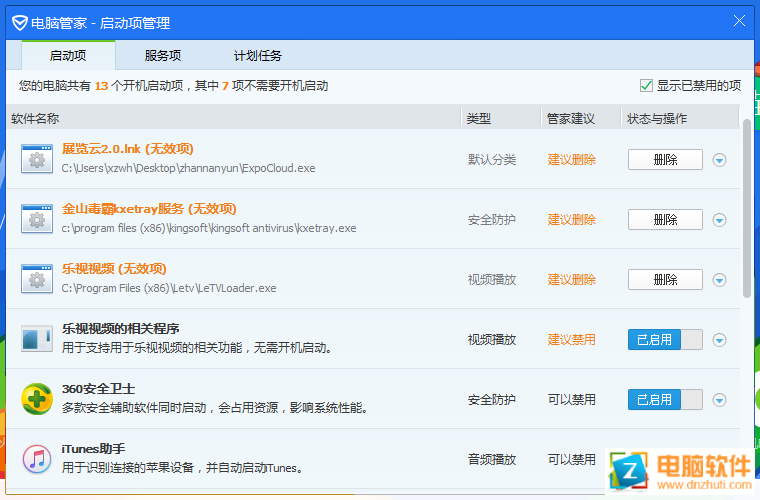Select the 乐视视频 (无效项) title text
Viewport: 760px width, 500px height.
click(114, 269)
